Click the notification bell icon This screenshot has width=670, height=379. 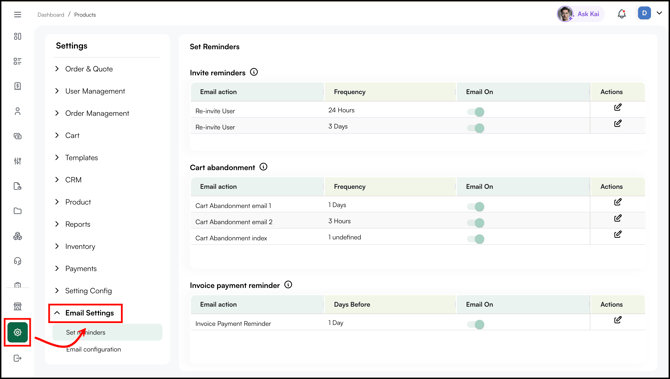622,14
